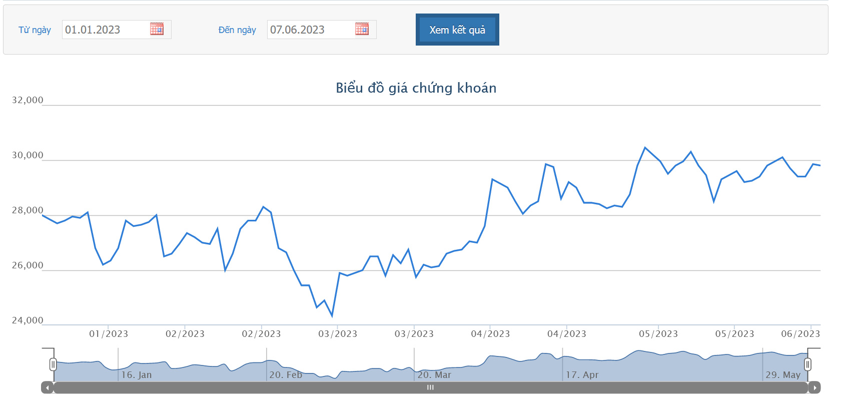Screen dimensions: 868x397
Task: Open the 'Từ ngày' calendar picker icon
Action: 157,29
